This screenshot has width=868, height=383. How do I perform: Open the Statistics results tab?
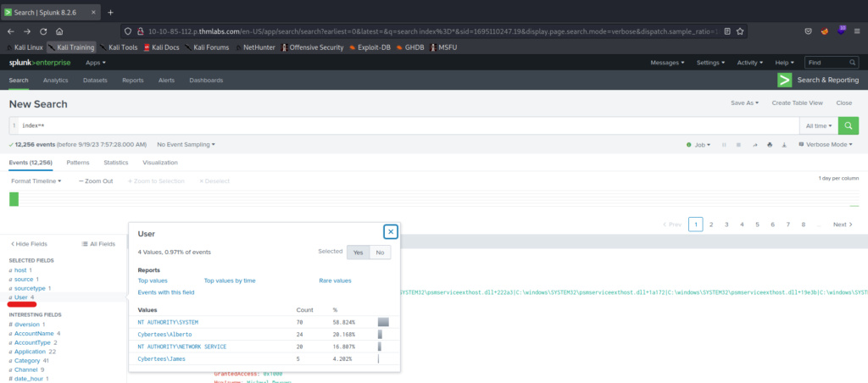click(x=115, y=163)
